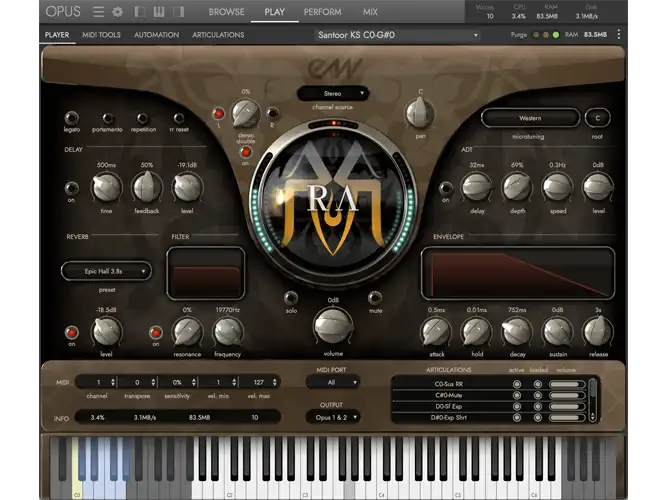667x500 pixels.
Task: Click the envelope decay knob
Action: click(x=517, y=332)
